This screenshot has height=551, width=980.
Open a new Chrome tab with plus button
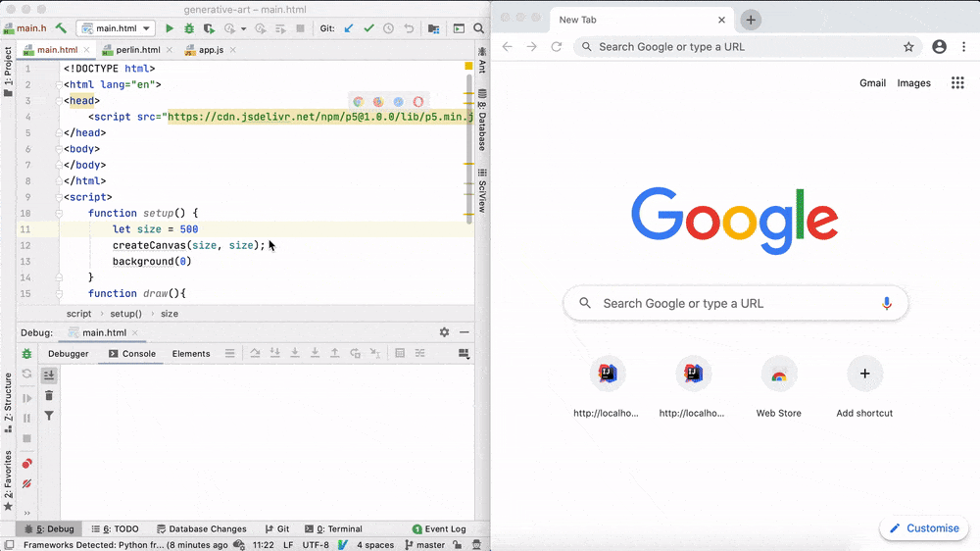[x=751, y=20]
